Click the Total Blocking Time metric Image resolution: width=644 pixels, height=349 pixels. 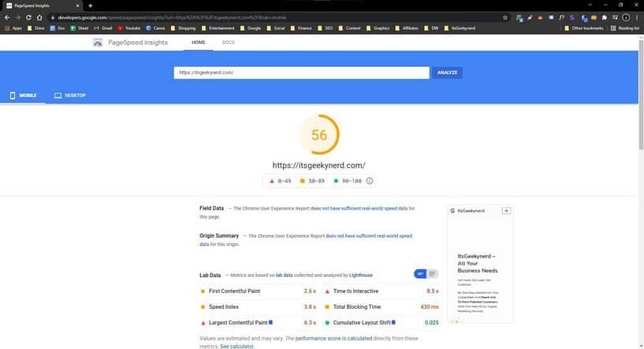coord(382,306)
